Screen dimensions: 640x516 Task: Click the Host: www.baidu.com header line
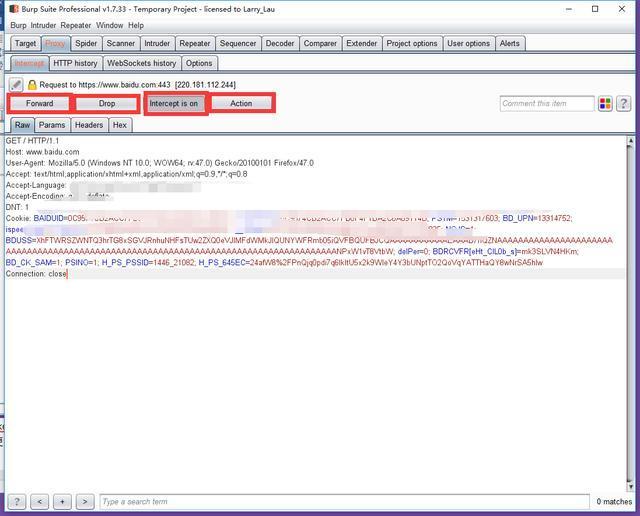42,152
